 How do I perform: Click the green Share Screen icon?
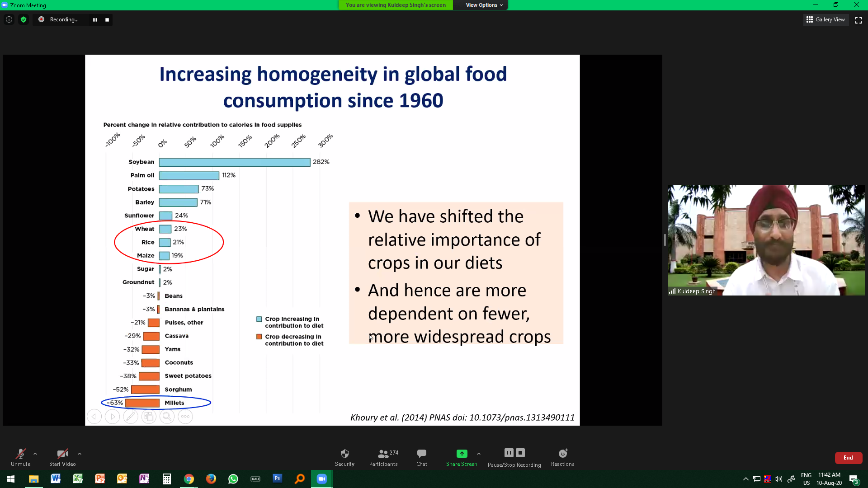[462, 454]
